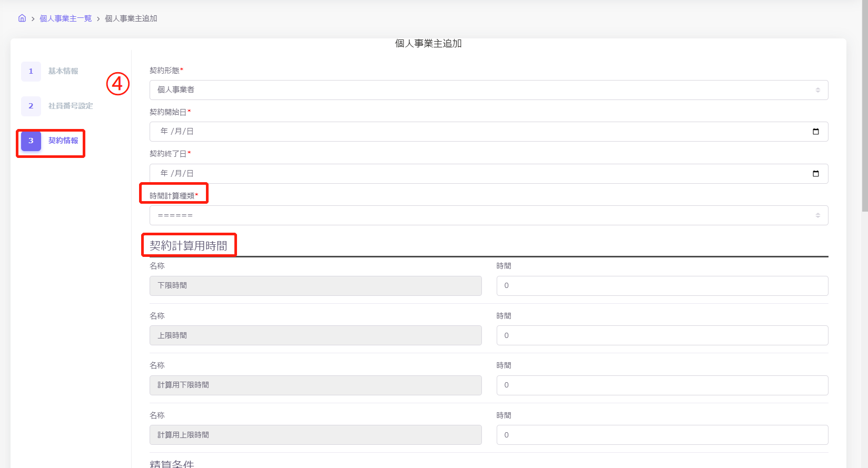Image resolution: width=868 pixels, height=468 pixels.
Task: Click step number 3 badge
Action: [x=31, y=141]
